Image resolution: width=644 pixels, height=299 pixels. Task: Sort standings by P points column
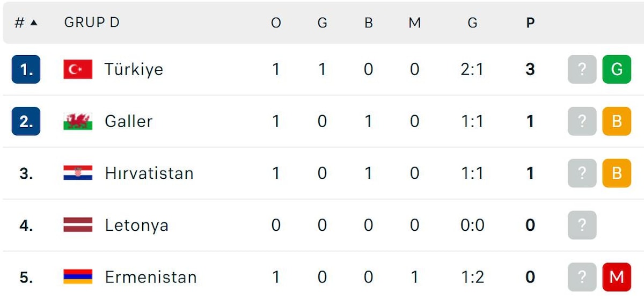click(x=530, y=23)
